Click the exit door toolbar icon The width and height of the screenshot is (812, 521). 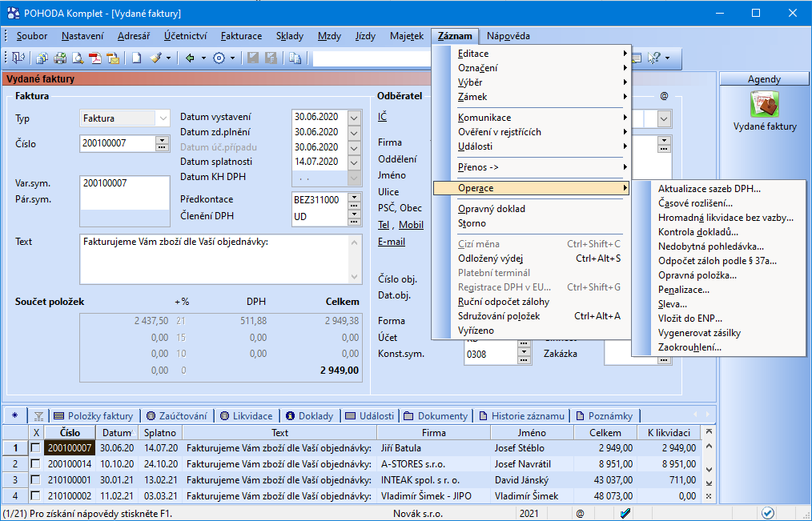[18, 58]
